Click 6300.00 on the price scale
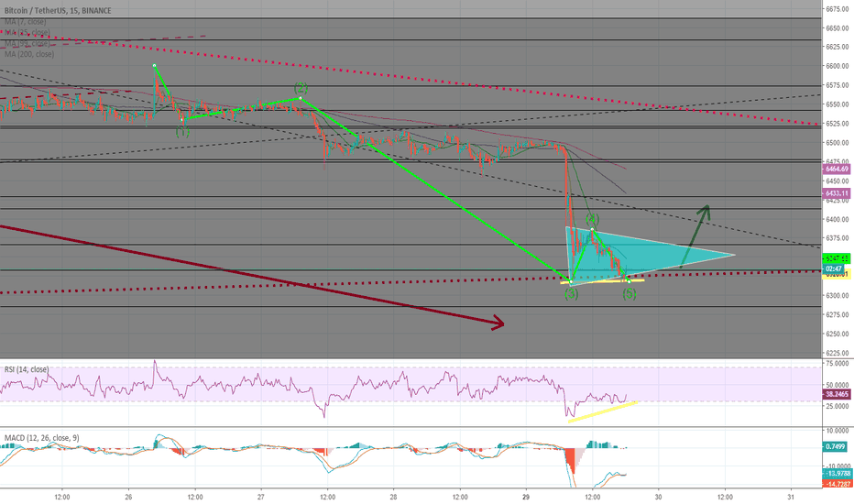 (x=838, y=295)
